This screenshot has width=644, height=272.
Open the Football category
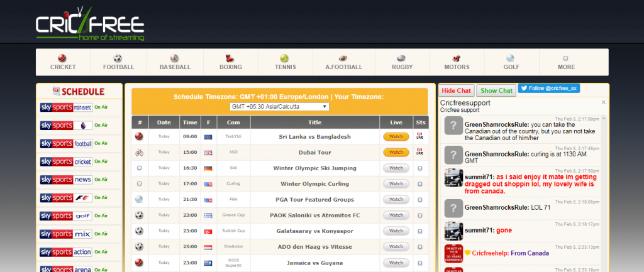pos(118,62)
